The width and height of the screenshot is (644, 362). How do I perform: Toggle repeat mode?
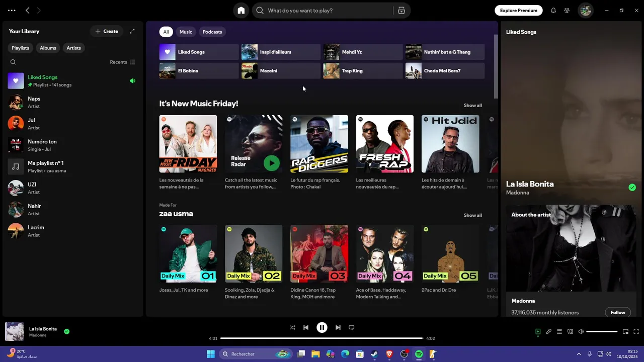pos(352,327)
